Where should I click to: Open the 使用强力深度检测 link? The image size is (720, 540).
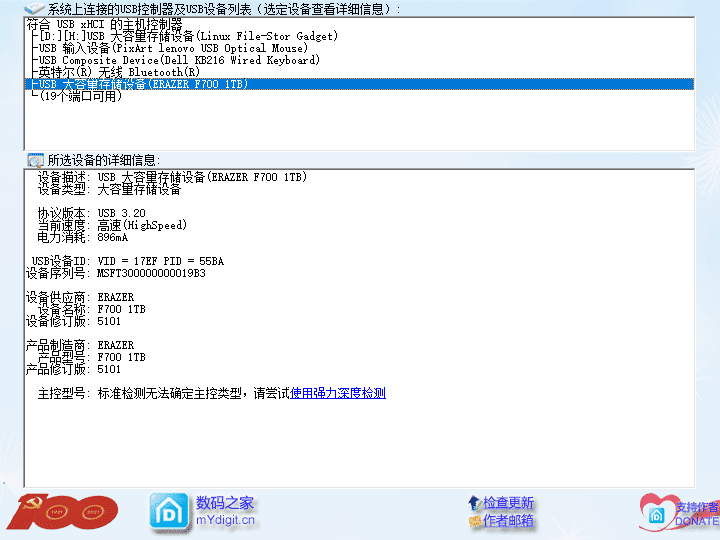point(338,393)
